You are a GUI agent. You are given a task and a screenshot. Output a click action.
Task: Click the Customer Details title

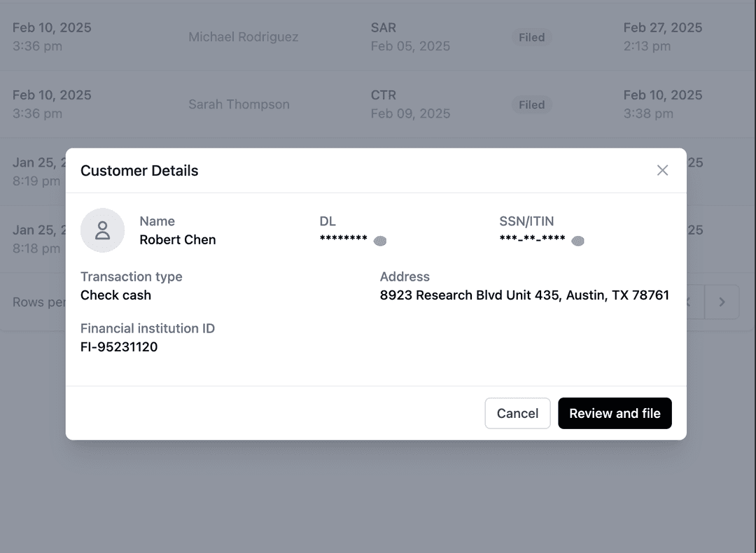pos(139,171)
